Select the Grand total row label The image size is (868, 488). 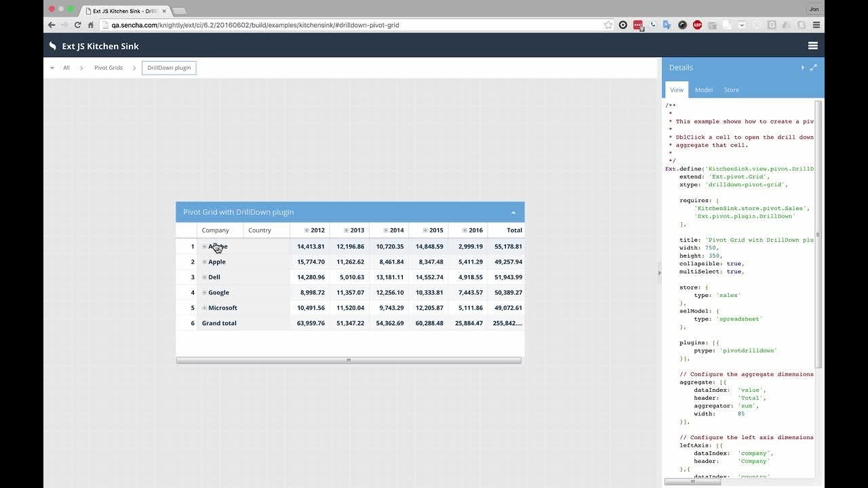click(220, 323)
